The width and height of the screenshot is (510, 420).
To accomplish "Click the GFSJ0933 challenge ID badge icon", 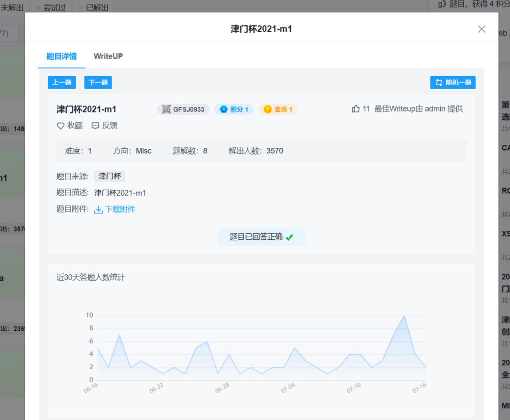I will [x=166, y=109].
